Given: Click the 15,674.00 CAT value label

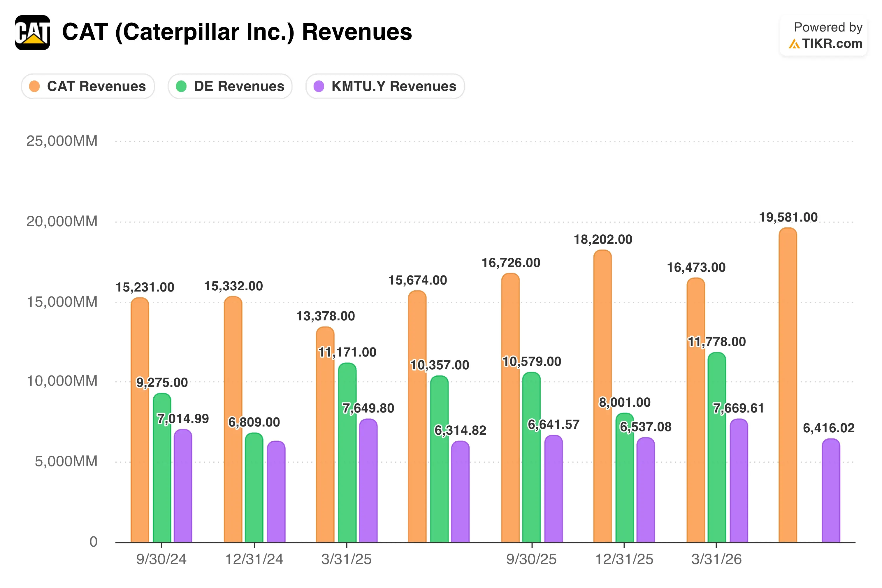Looking at the screenshot, I should coord(418,280).
